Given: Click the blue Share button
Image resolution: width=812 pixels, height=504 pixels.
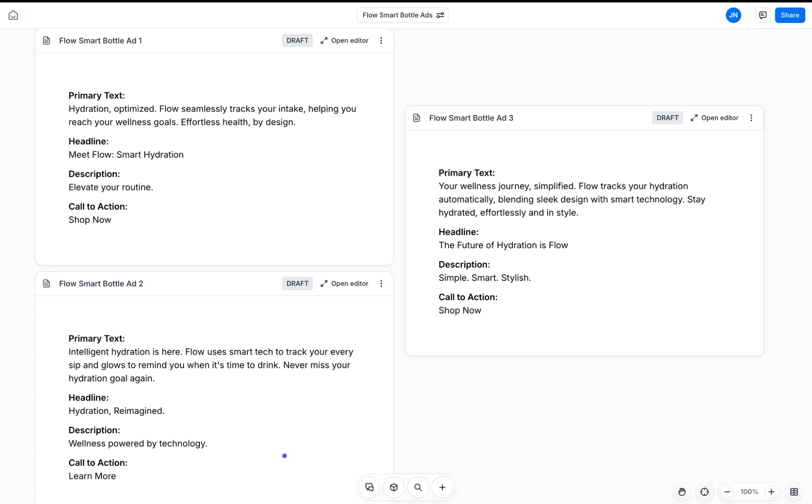Looking at the screenshot, I should point(789,15).
